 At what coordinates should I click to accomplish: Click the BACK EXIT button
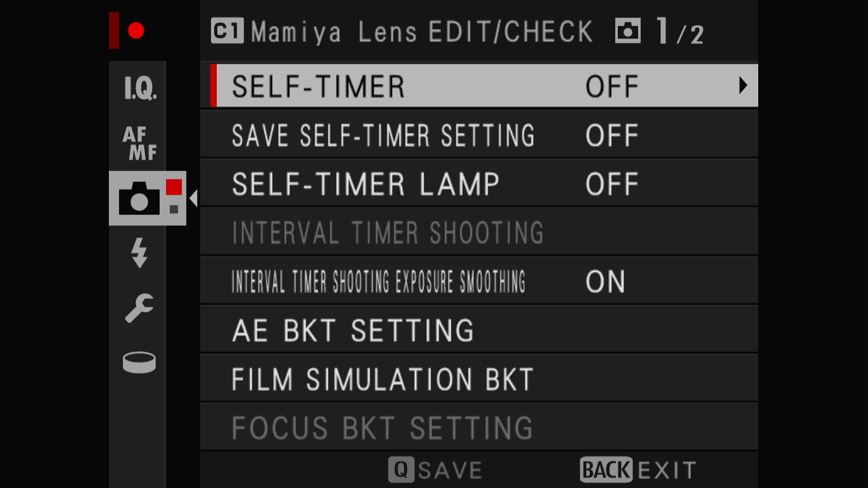pyautogui.click(x=638, y=470)
